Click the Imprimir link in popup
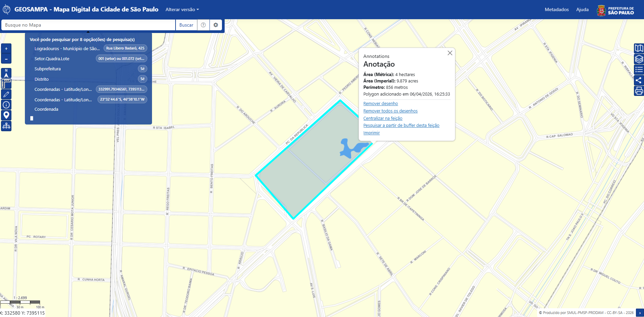Screen dimensions: 644x317 coord(371,133)
